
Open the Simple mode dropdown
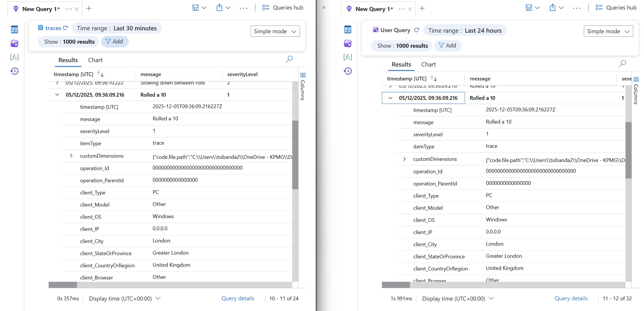pos(275,31)
